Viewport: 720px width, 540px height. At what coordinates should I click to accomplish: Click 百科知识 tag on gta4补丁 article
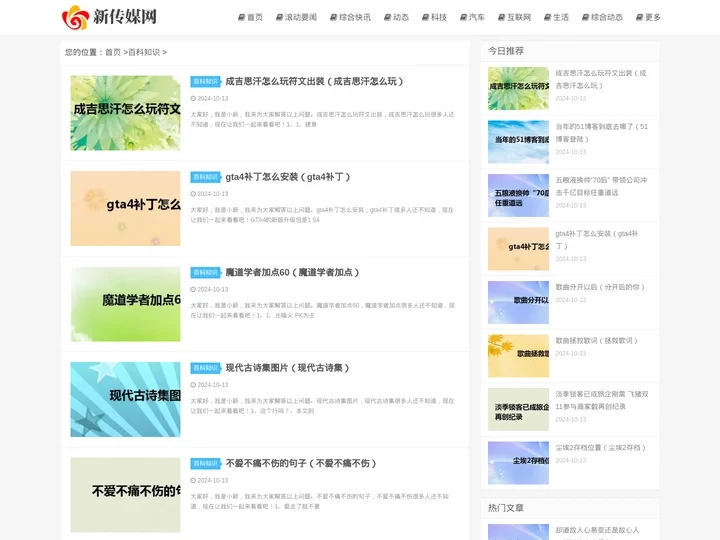click(205, 177)
